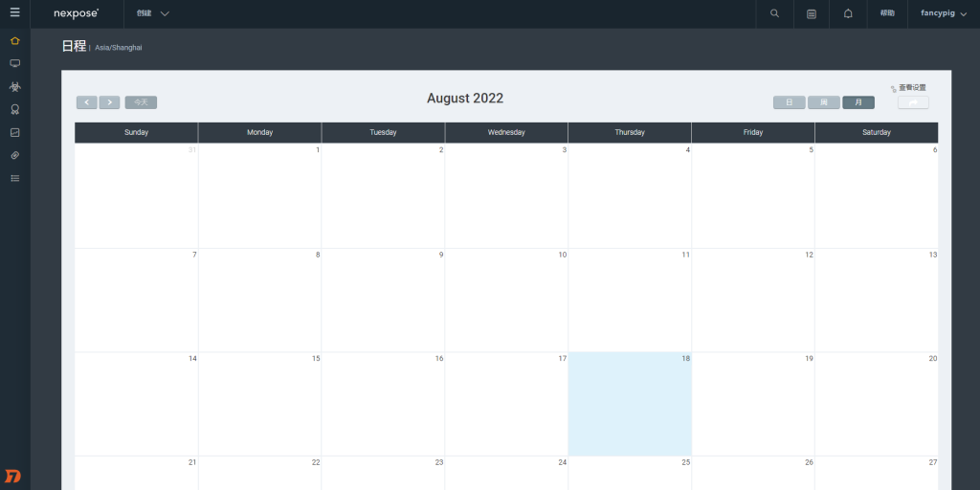This screenshot has height=490, width=980.
Task: Select the August 12 day cell
Action: click(x=753, y=300)
